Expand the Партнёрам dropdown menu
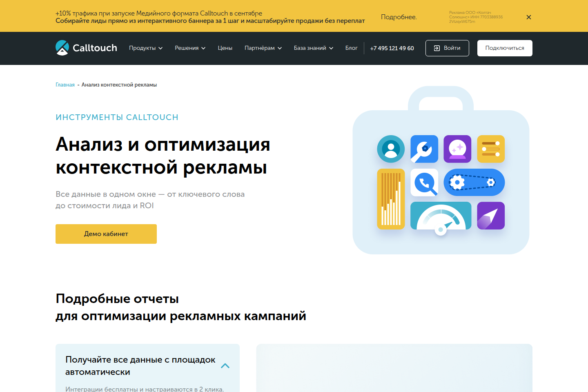This screenshot has height=392, width=588. tap(263, 48)
